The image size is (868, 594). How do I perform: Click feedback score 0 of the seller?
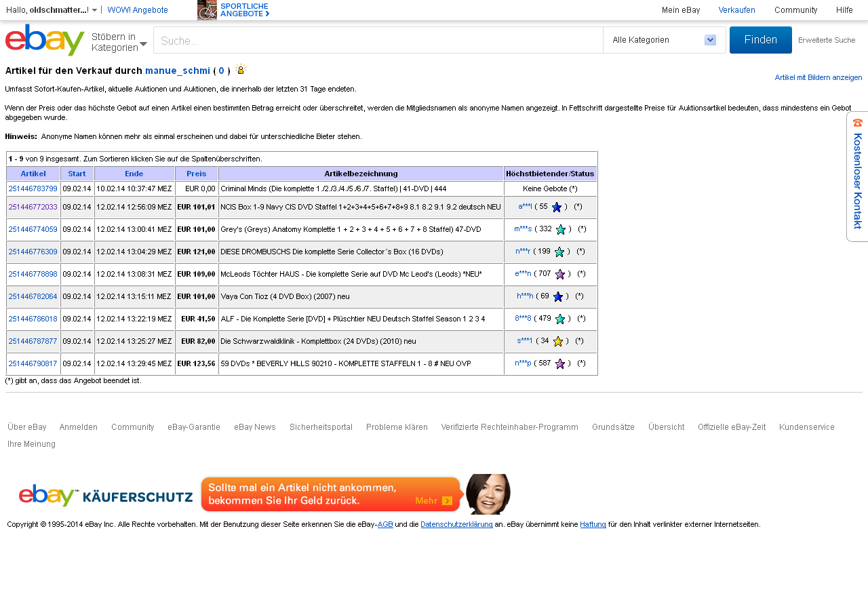tap(221, 71)
